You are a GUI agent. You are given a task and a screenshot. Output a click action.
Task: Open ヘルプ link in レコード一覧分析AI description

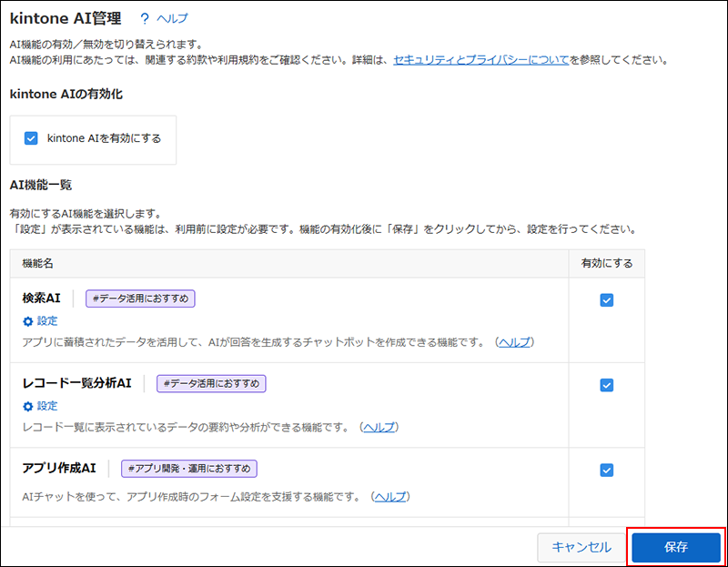click(x=379, y=427)
